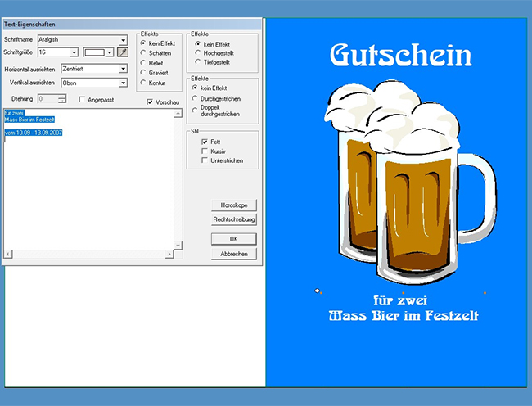Click the eyedropper color picker icon
Viewport: 532px width, 406px height.
coord(123,52)
